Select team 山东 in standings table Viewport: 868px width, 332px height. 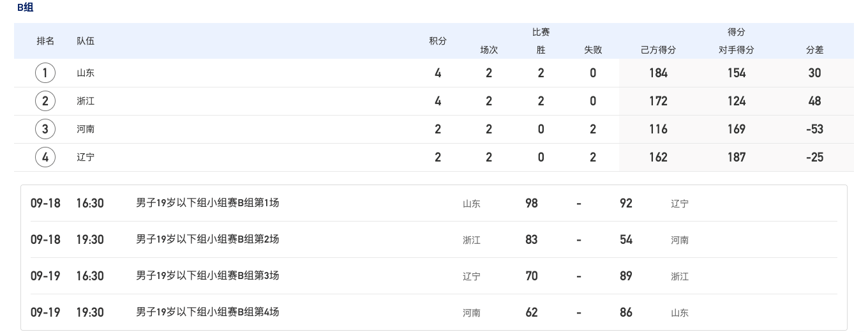(x=86, y=73)
